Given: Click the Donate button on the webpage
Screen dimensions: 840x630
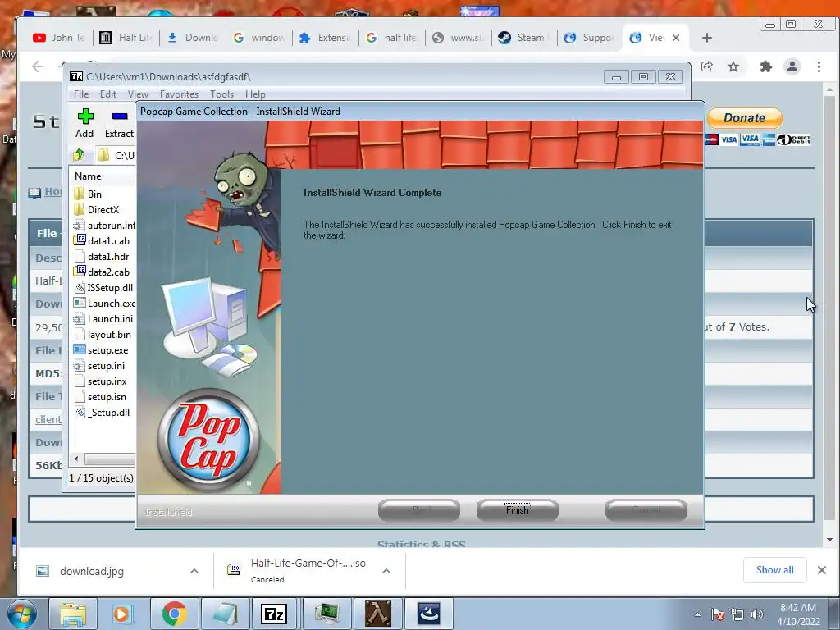Looking at the screenshot, I should coord(745,118).
